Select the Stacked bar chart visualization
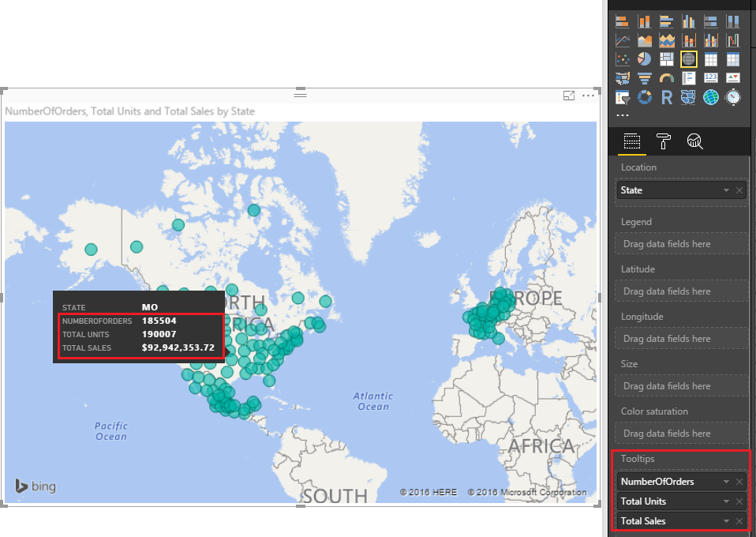This screenshot has width=756, height=537. 622,21
